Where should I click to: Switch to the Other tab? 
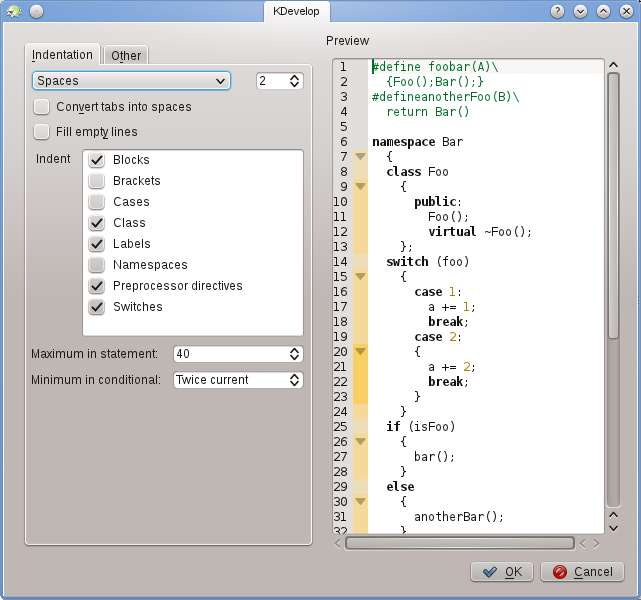[x=126, y=56]
